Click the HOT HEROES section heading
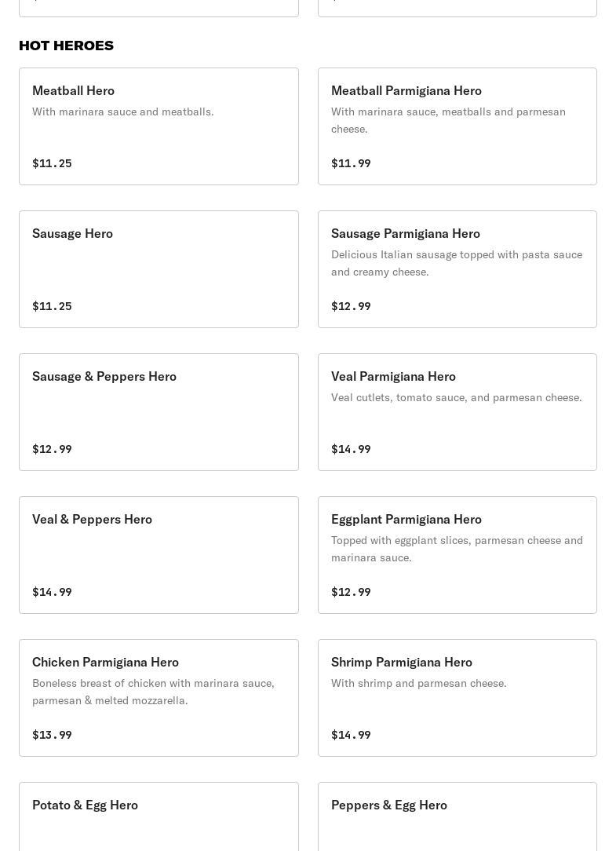 click(66, 46)
